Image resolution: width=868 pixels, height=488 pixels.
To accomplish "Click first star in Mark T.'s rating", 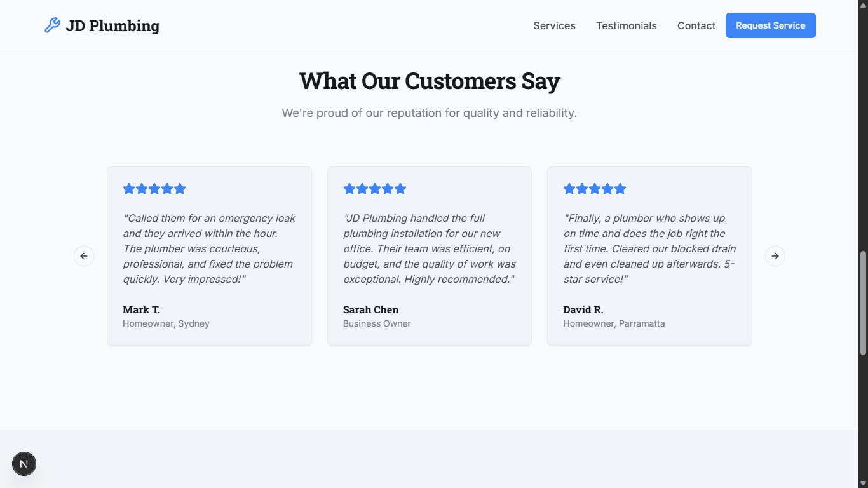I will 129,189.
